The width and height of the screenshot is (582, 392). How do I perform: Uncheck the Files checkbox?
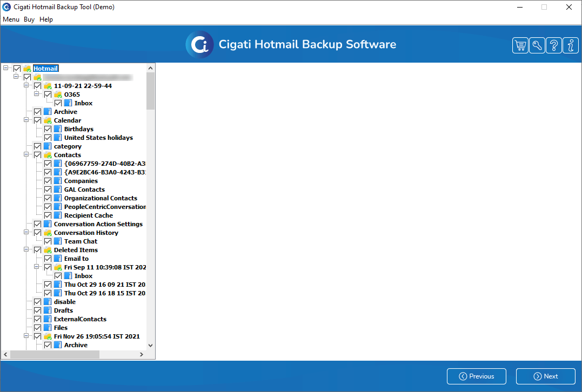click(37, 328)
